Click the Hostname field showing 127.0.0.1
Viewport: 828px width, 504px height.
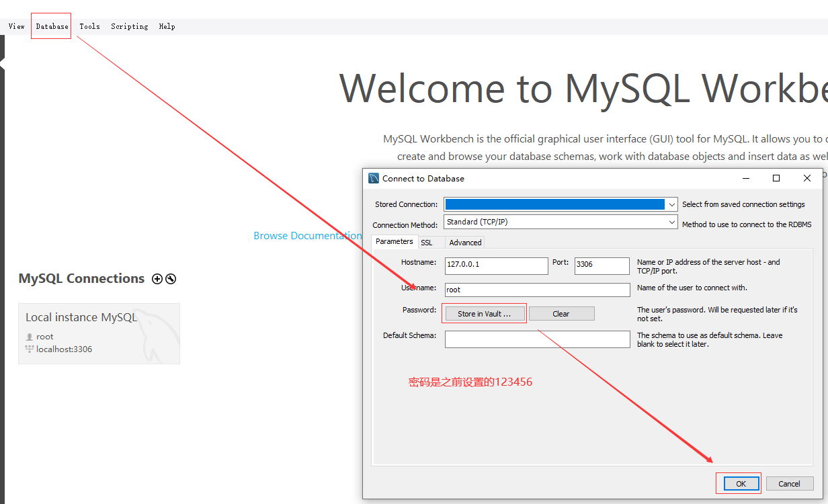point(497,265)
